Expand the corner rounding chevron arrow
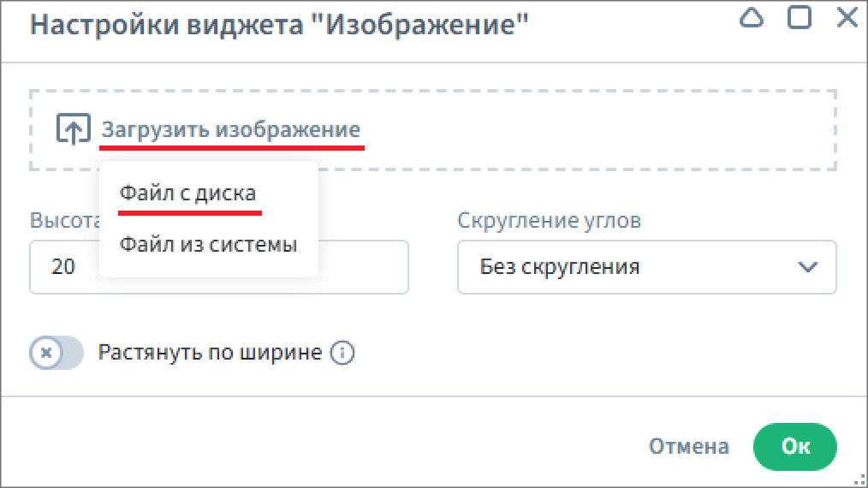This screenshot has width=868, height=488. click(807, 267)
